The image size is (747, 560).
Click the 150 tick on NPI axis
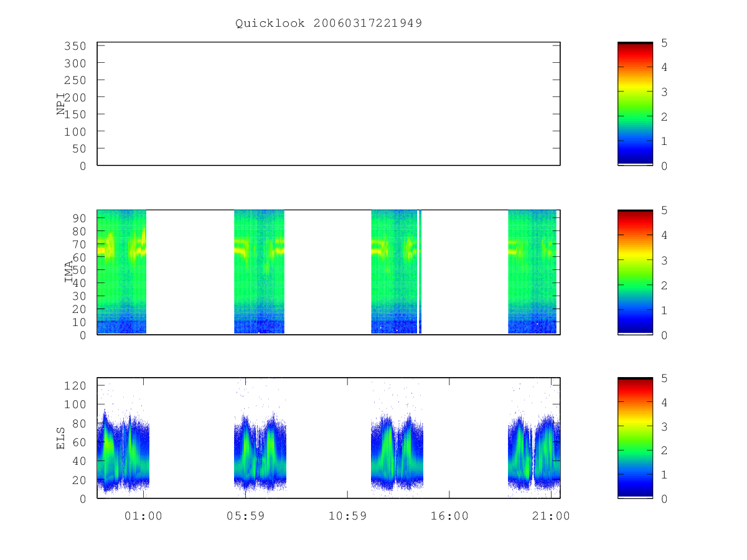(x=75, y=114)
